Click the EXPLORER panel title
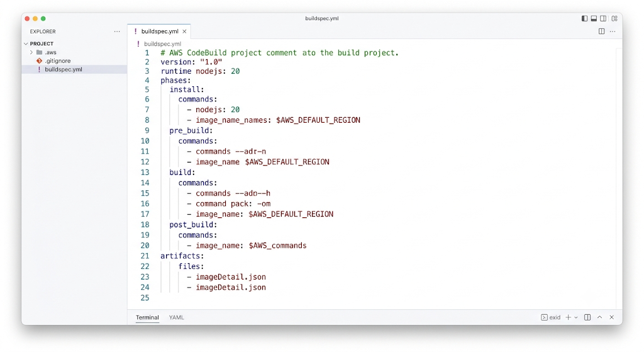This screenshot has height=352, width=644. click(x=43, y=31)
